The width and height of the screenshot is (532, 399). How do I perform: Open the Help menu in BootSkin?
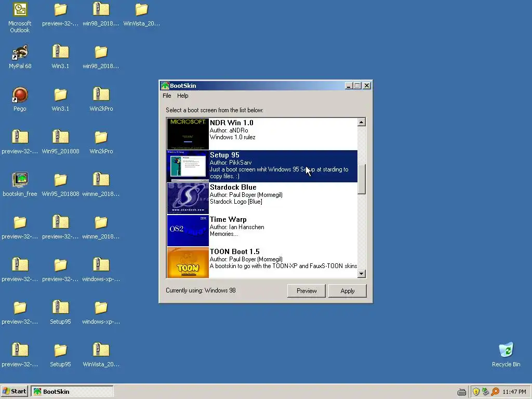(182, 96)
